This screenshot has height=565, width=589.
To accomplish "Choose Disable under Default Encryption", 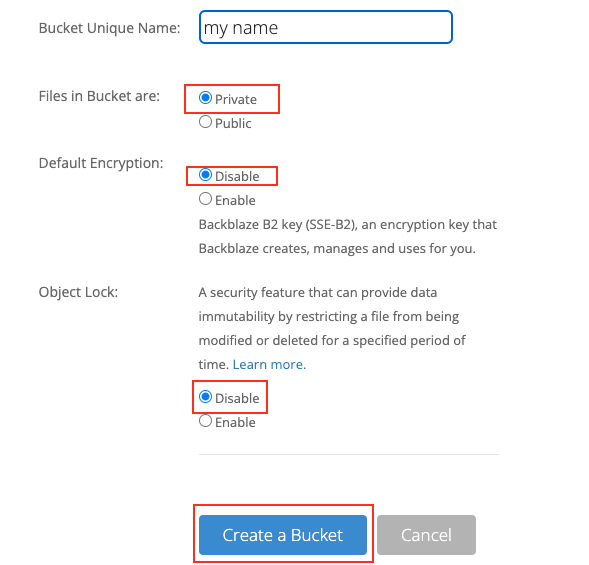I will coord(205,175).
